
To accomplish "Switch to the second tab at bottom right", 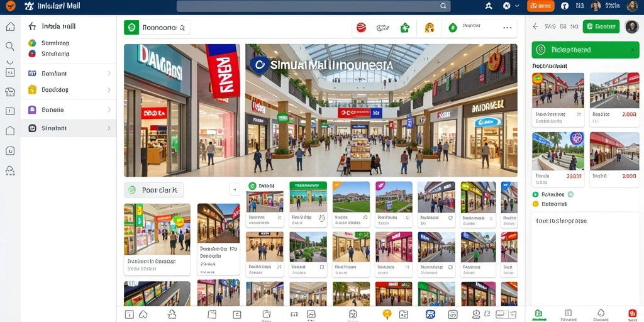I will tap(569, 314).
